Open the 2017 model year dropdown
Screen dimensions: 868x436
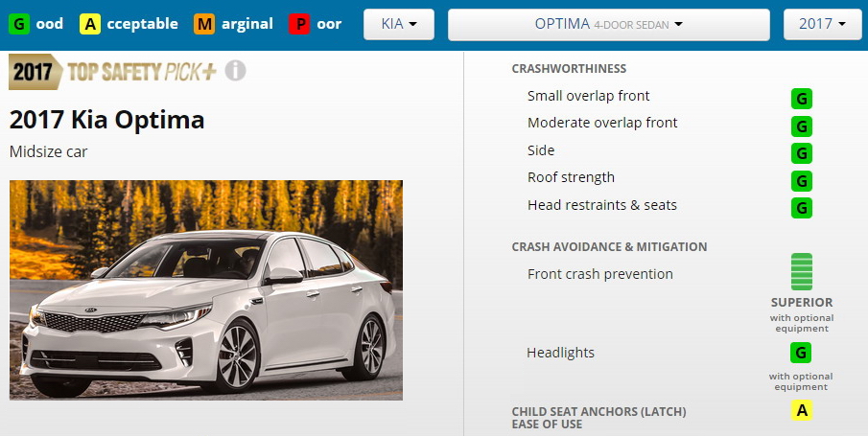pos(823,24)
